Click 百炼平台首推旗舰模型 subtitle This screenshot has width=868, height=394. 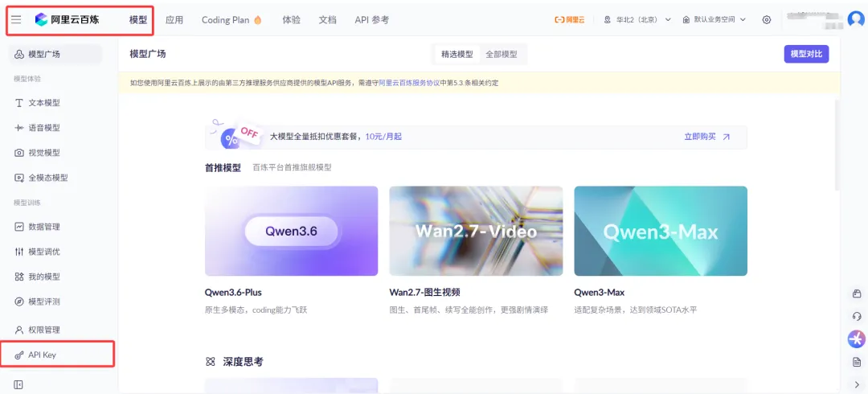click(292, 167)
